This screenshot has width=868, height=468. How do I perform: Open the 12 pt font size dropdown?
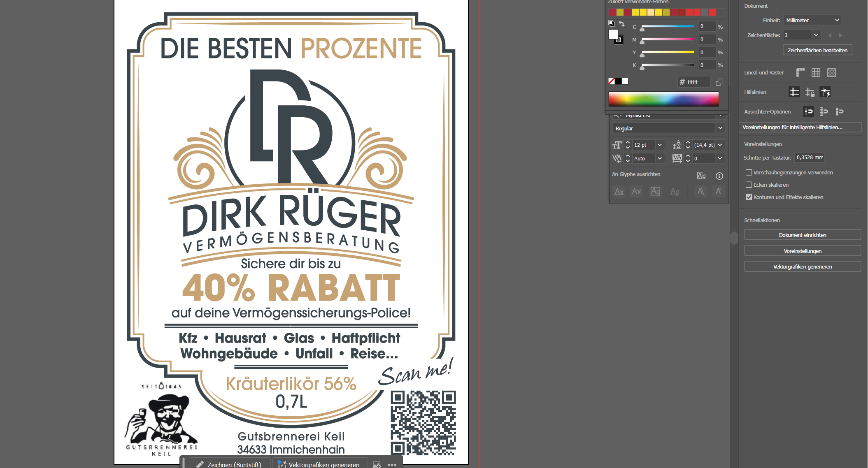[660, 145]
